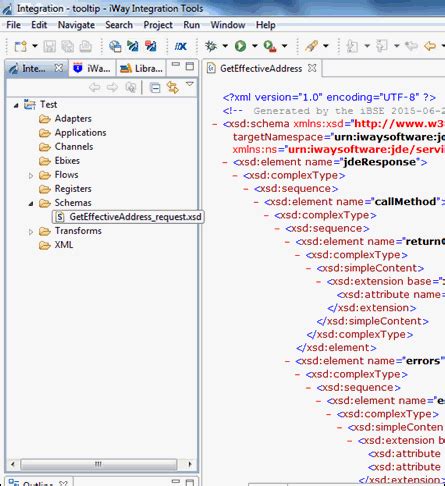Close the GetEffectiveAddress editor tab

click(312, 68)
